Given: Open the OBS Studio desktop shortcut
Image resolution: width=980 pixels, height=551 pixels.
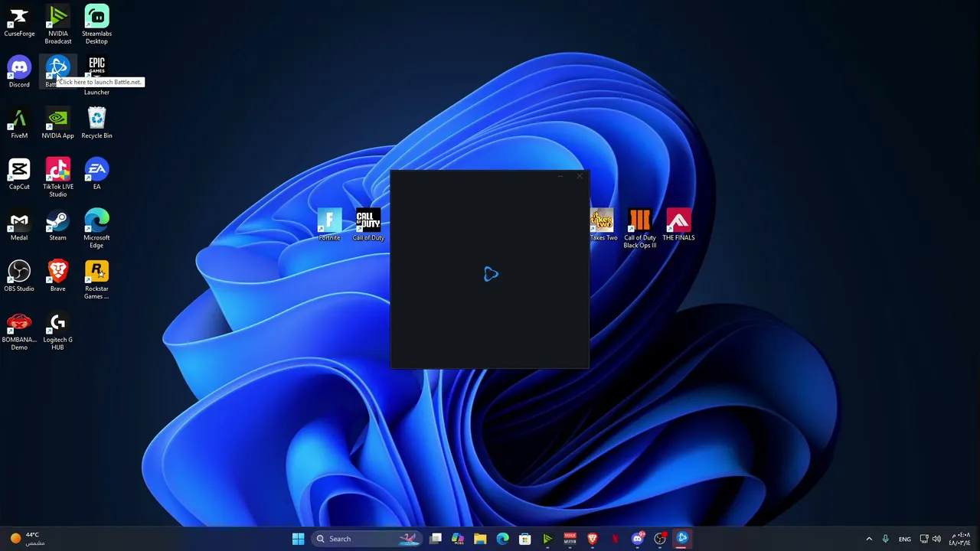Looking at the screenshot, I should pyautogui.click(x=19, y=275).
